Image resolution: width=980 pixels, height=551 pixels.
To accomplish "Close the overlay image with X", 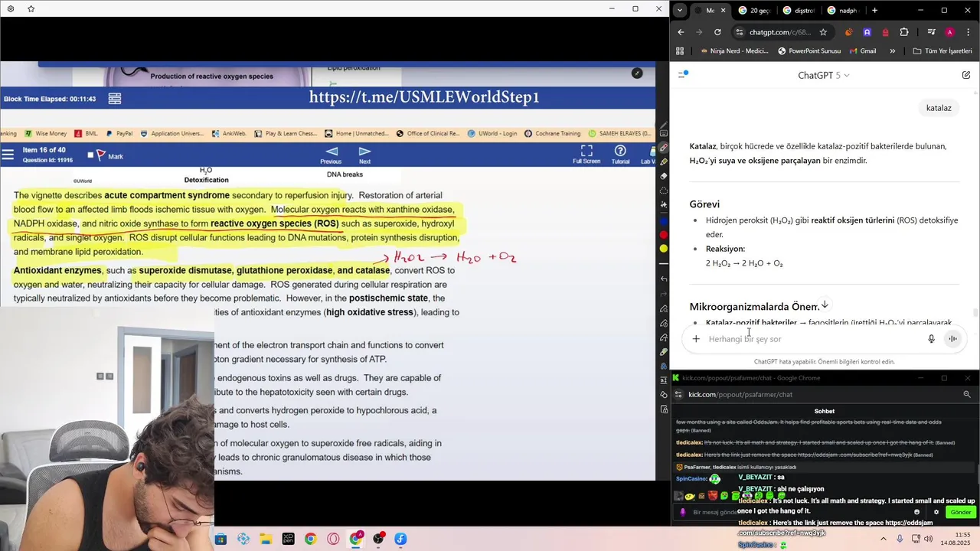I will (637, 73).
